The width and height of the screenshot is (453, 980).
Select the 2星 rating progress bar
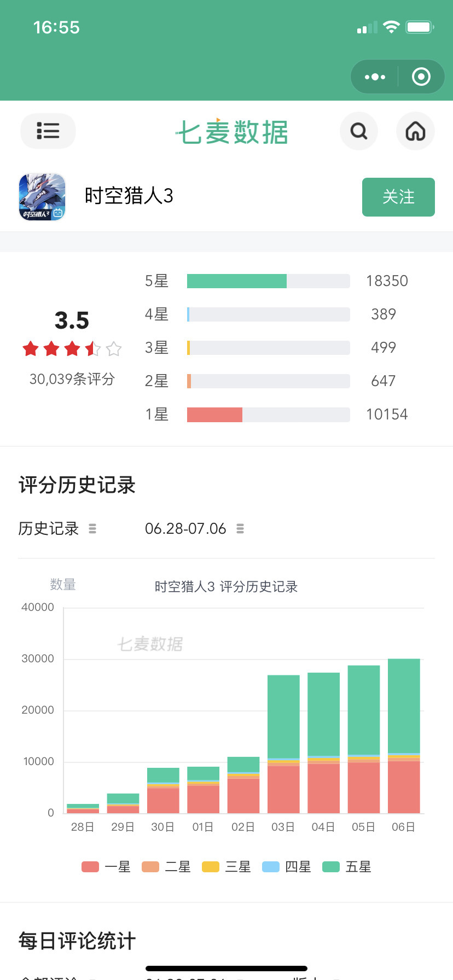pyautogui.click(x=269, y=381)
